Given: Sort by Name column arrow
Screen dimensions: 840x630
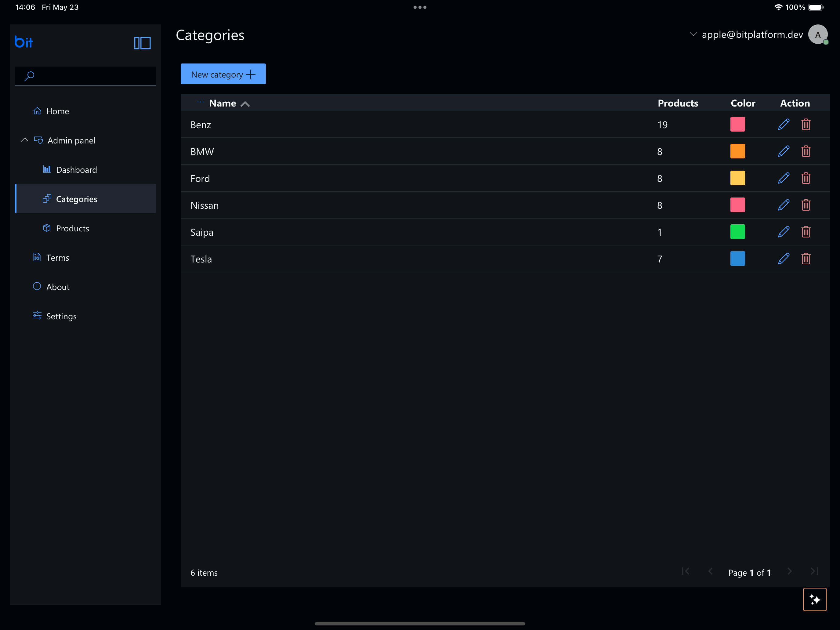Looking at the screenshot, I should point(245,104).
